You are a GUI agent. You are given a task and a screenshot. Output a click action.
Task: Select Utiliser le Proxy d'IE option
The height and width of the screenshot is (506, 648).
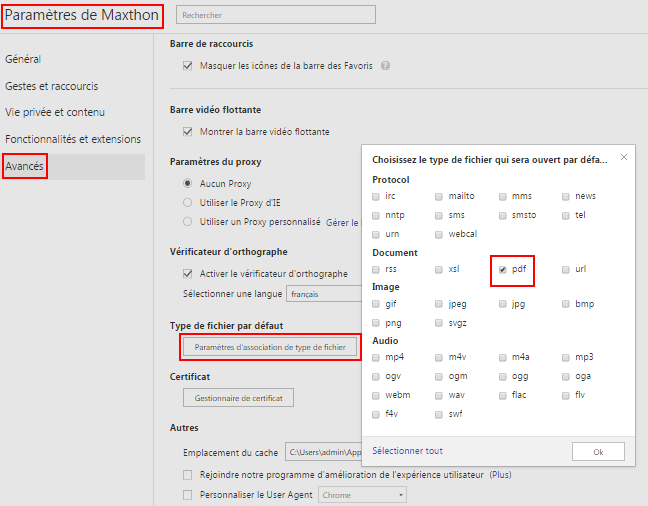pos(188,203)
